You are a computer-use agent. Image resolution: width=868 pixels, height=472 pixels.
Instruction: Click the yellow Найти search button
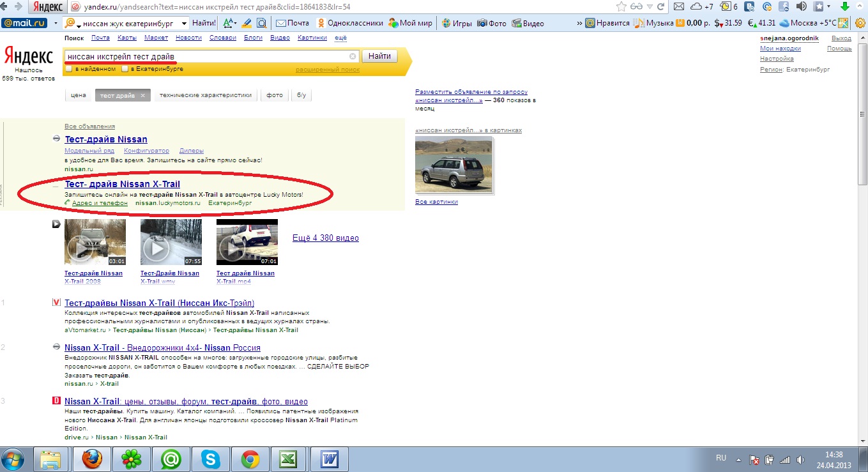pos(379,56)
